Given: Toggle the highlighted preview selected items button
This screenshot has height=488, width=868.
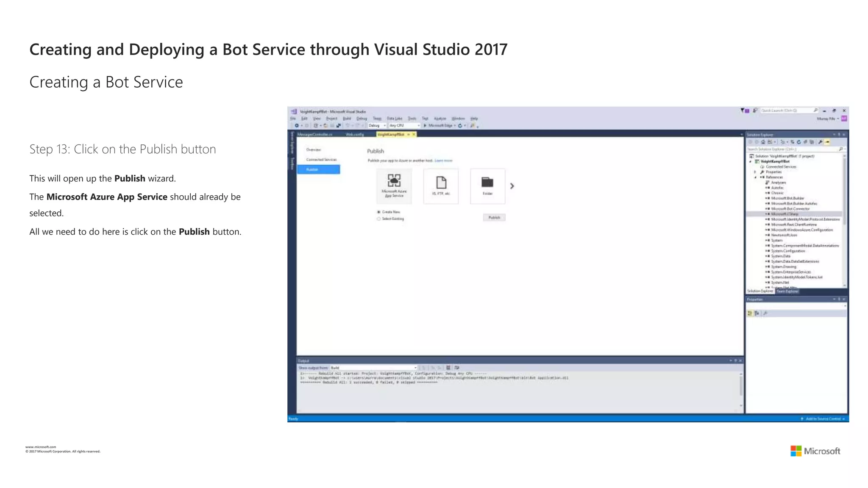Looking at the screenshot, I should tap(827, 142).
